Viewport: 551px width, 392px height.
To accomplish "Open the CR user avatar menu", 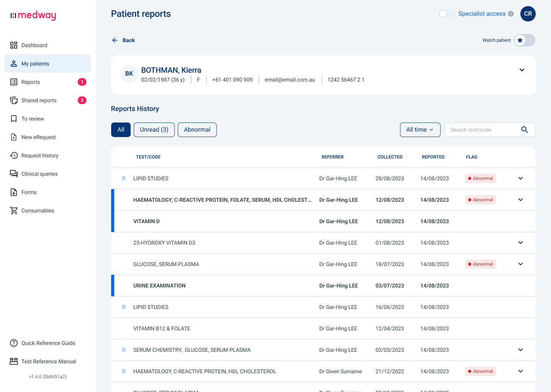I will pos(528,14).
